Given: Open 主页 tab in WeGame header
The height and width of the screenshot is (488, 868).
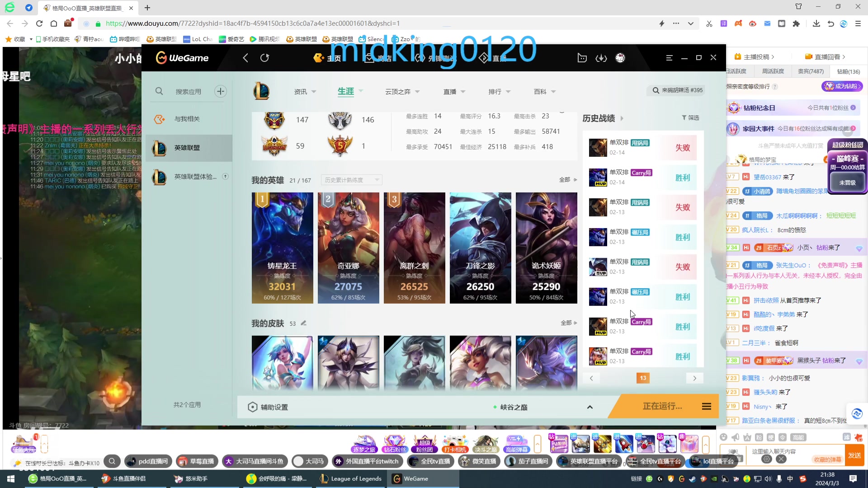Looking at the screenshot, I should pos(327,58).
